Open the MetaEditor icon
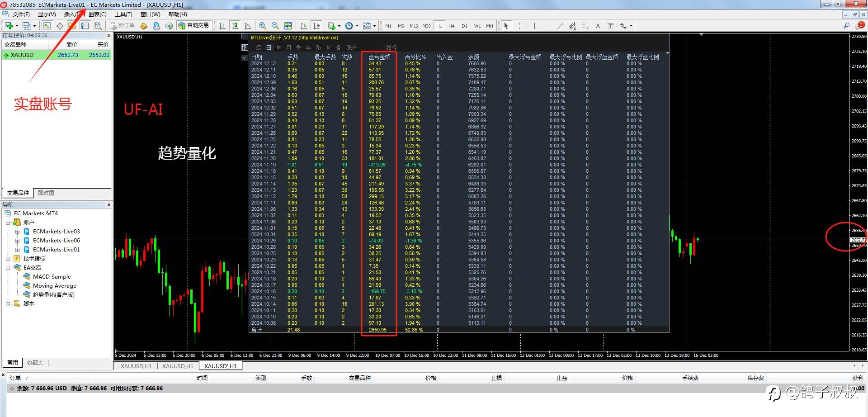 (144, 26)
